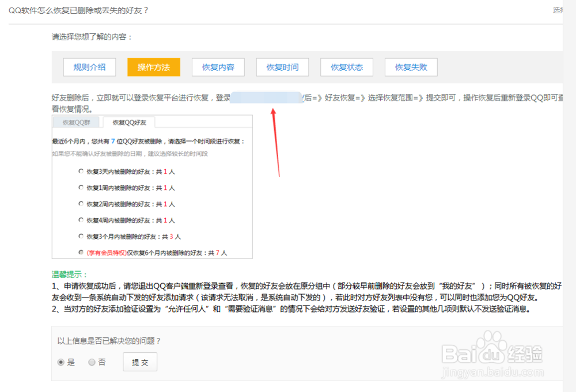Switch to 恢复内容 tab
This screenshot has height=392, width=576.
218,67
